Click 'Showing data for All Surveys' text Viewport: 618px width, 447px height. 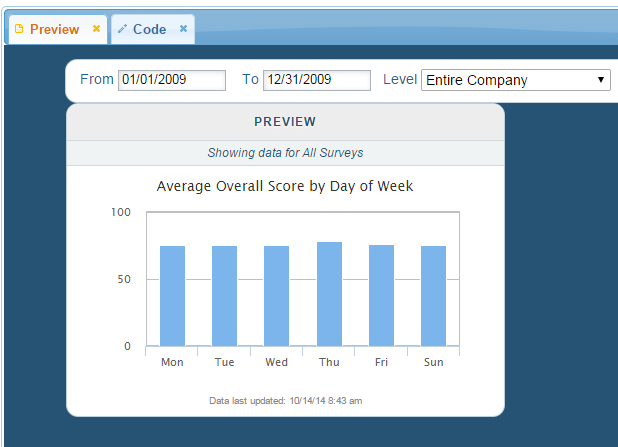click(x=285, y=153)
